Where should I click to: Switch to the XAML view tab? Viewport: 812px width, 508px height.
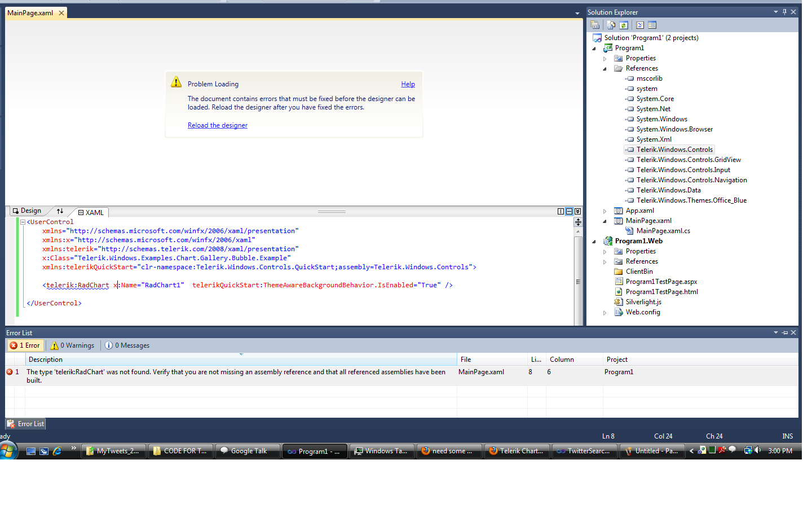tap(91, 213)
